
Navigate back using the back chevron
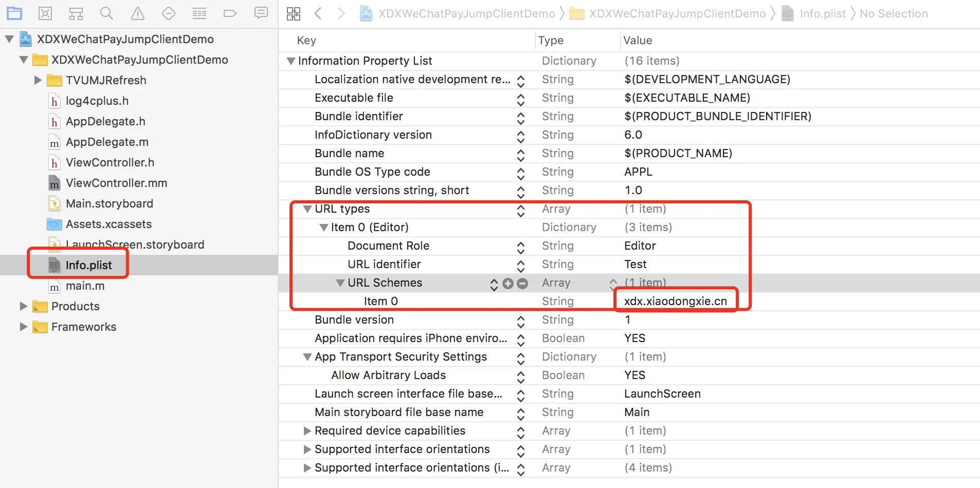pyautogui.click(x=318, y=13)
